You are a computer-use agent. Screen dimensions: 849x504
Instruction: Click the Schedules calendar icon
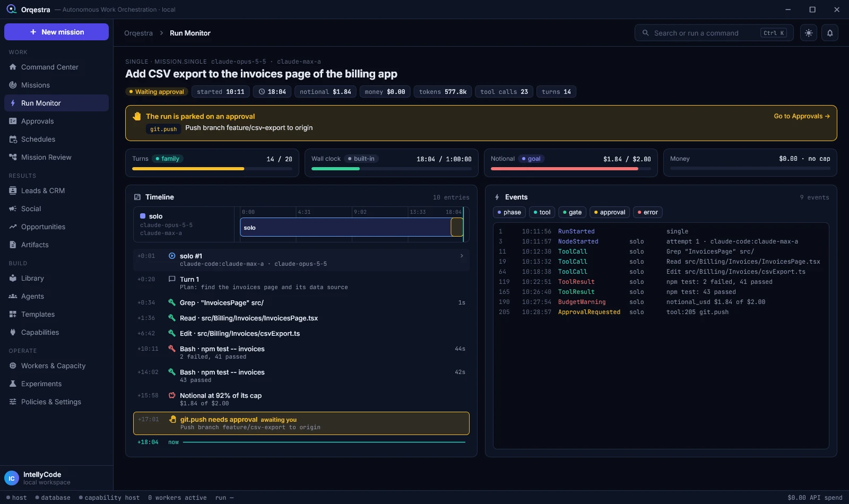coord(13,139)
